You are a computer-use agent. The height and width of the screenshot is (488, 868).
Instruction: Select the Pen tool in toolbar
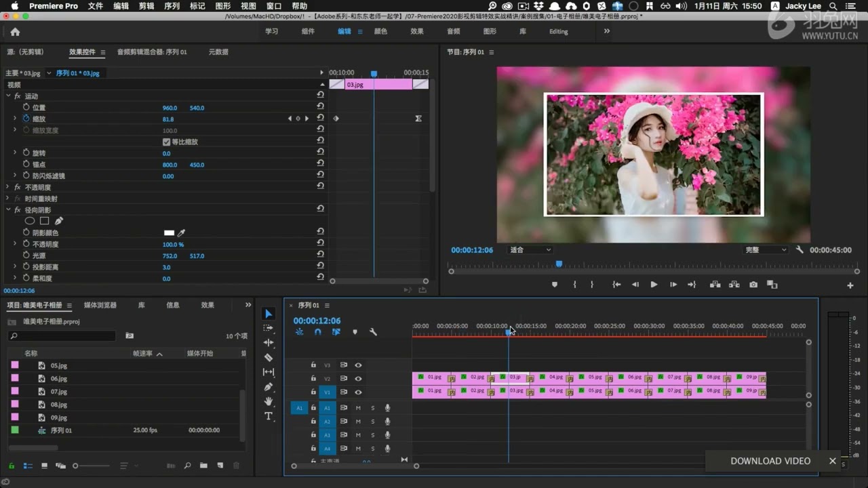(269, 387)
